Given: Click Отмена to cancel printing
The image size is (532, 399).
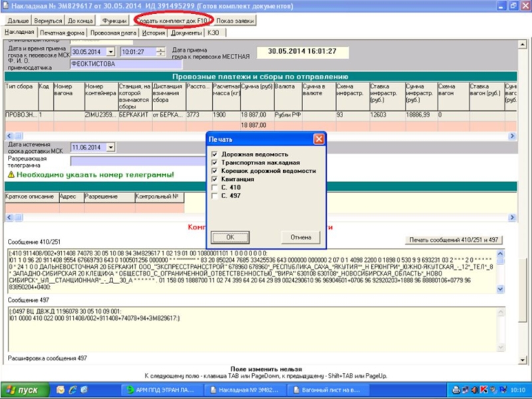Looking at the screenshot, I should [x=301, y=237].
